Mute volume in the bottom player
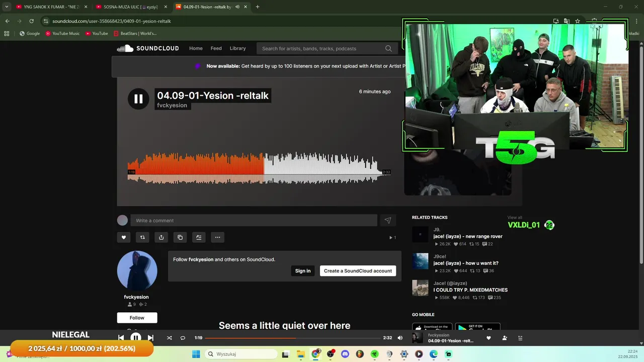644x362 pixels. (x=400, y=338)
